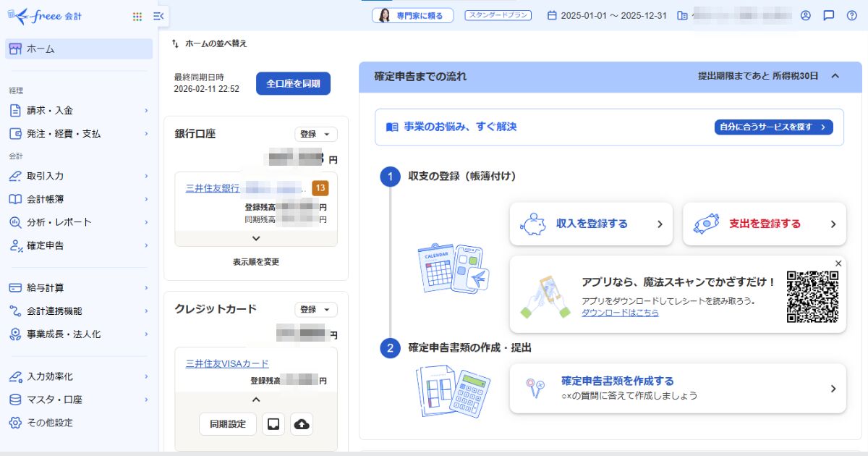Open the help question mark icon
Viewport: 868px width, 456px height.
(x=851, y=15)
